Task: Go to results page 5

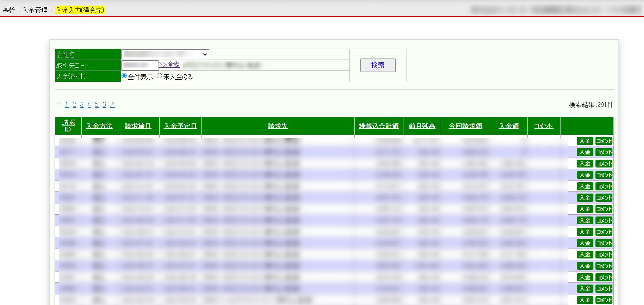Action: pos(97,105)
